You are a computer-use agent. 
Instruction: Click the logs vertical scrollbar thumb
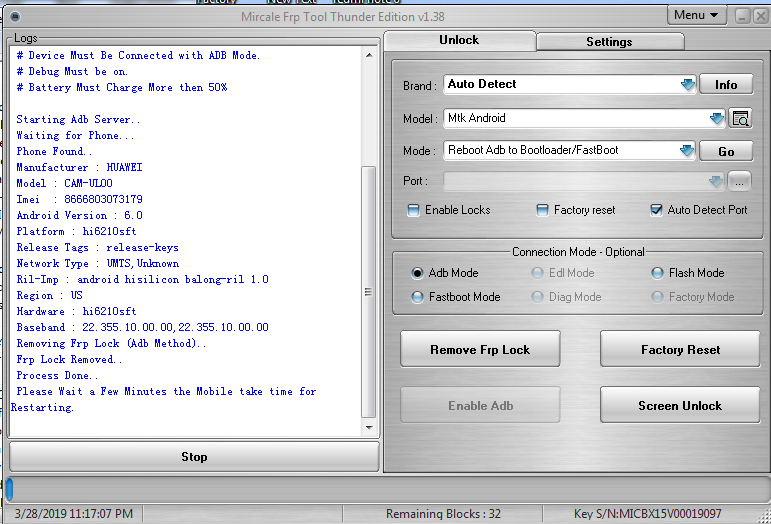pyautogui.click(x=368, y=292)
